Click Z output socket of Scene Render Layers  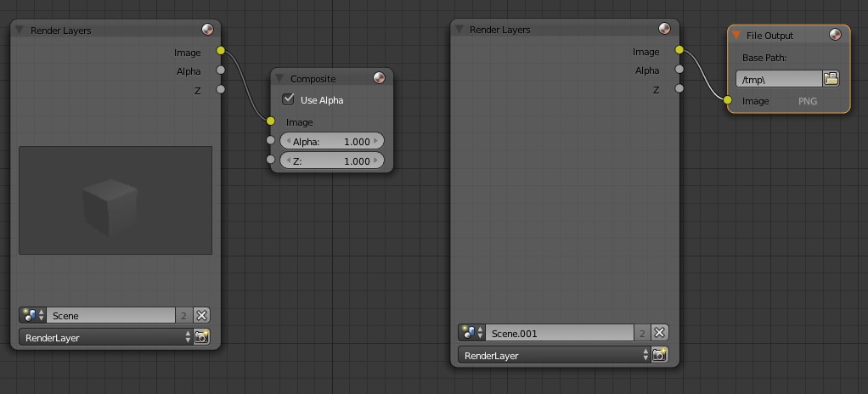[x=221, y=89]
